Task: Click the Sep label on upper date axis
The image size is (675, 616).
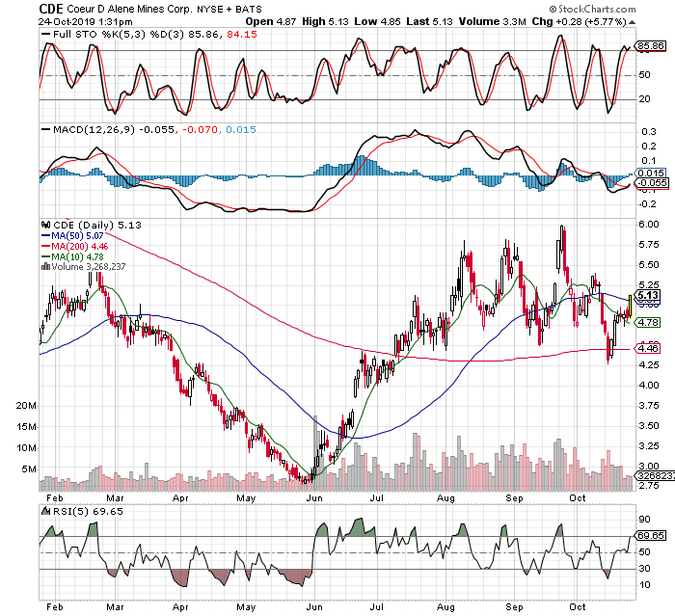Action: point(514,498)
